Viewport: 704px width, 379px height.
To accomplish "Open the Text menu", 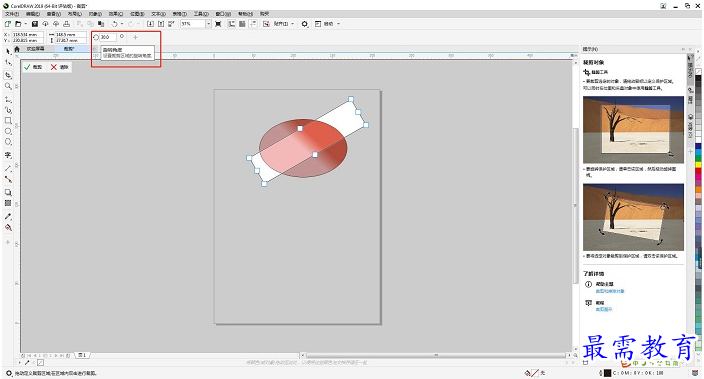I will click(x=158, y=14).
